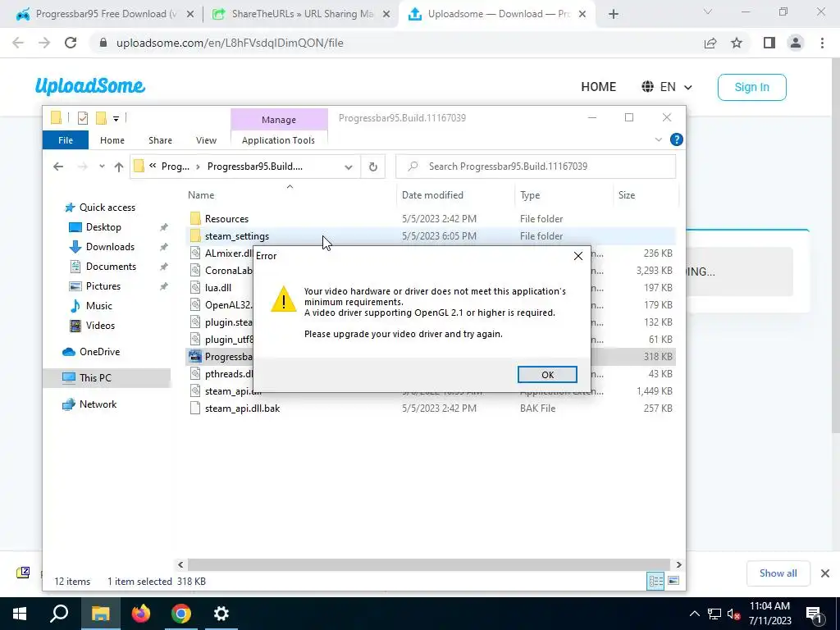Switch to the View ribbon tab
Viewport: 840px width, 630px height.
pyautogui.click(x=206, y=140)
